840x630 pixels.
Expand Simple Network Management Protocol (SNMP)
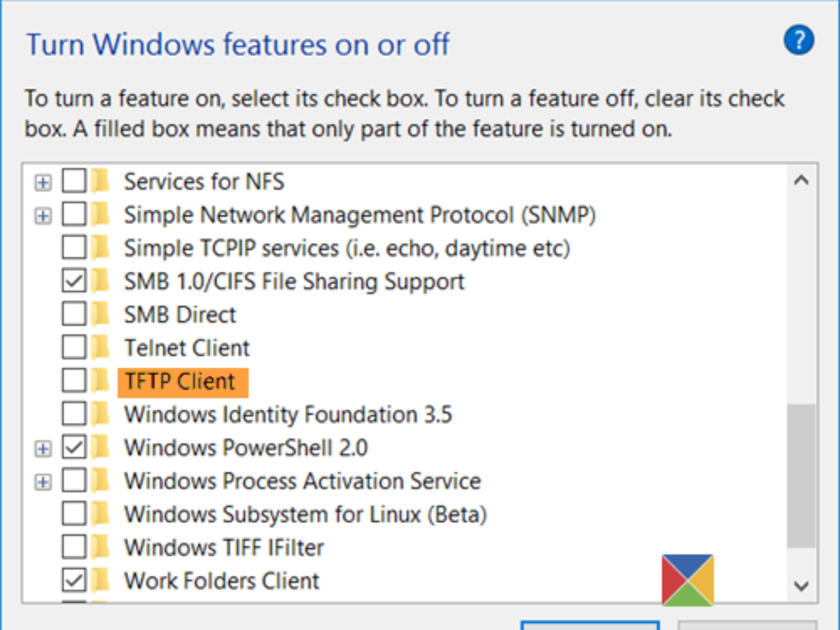(x=43, y=216)
